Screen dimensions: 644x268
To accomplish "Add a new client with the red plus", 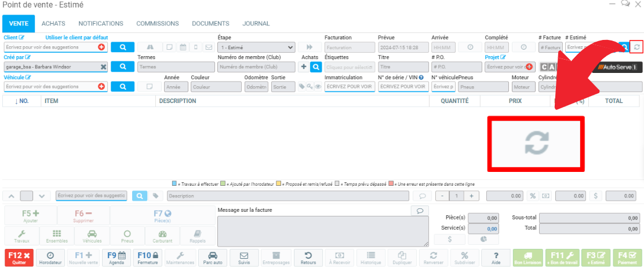I will pyautogui.click(x=101, y=47).
